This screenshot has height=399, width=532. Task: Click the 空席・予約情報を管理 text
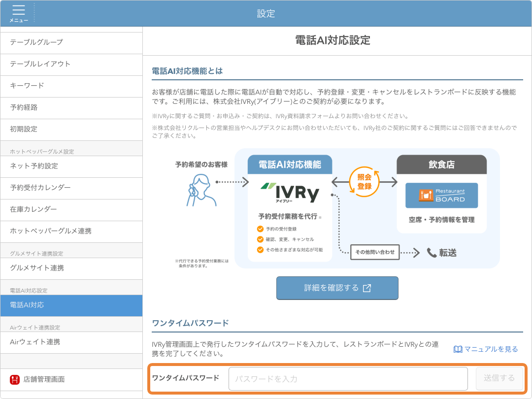[441, 220]
